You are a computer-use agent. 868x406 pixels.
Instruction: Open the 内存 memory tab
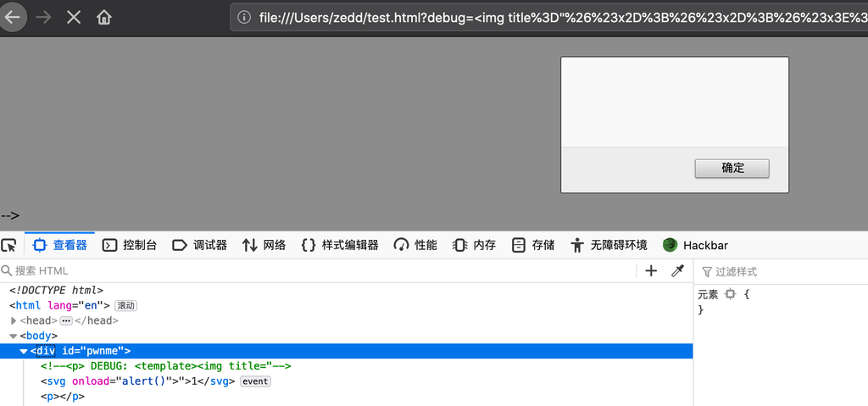[x=474, y=245]
